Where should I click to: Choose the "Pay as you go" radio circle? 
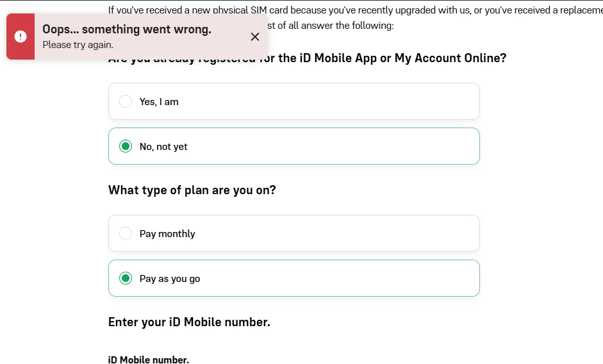tap(126, 278)
